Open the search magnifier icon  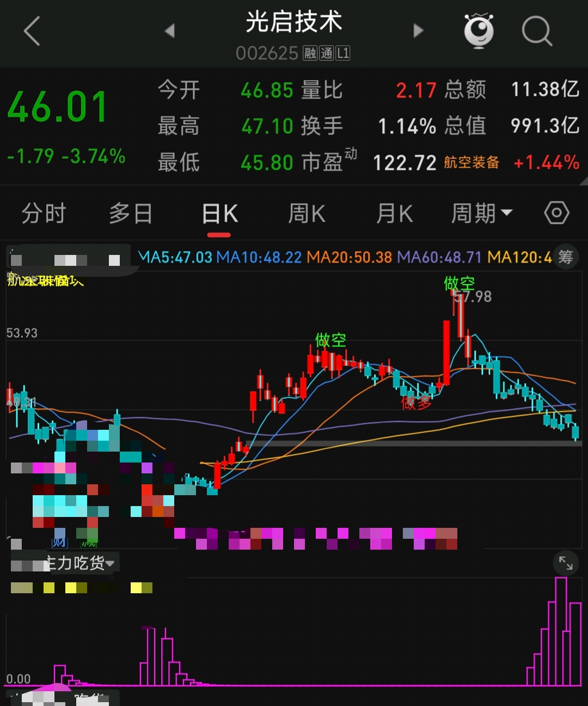(x=537, y=31)
